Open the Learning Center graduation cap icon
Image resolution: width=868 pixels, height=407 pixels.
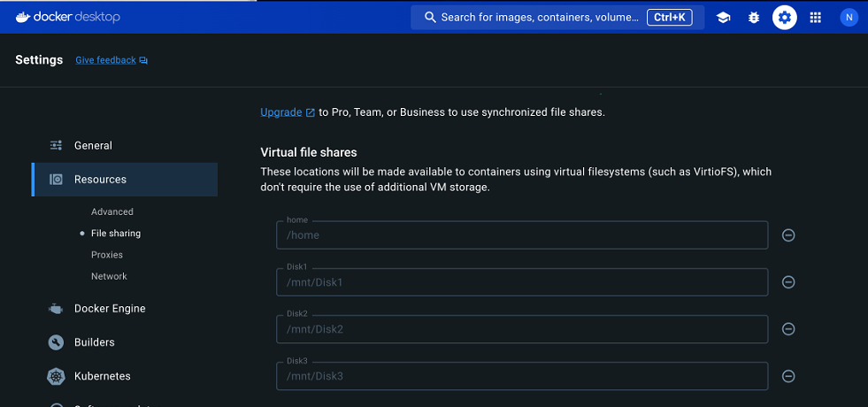(723, 18)
